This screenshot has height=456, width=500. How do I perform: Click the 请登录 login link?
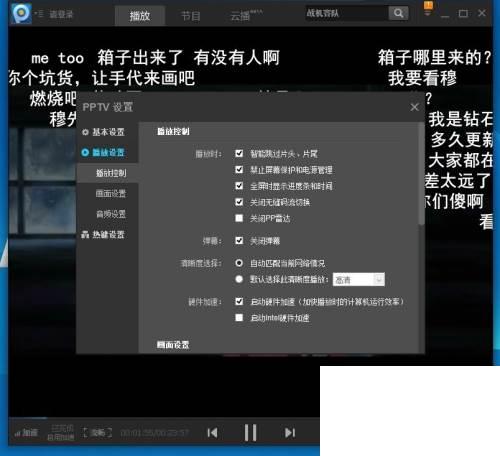tap(61, 14)
